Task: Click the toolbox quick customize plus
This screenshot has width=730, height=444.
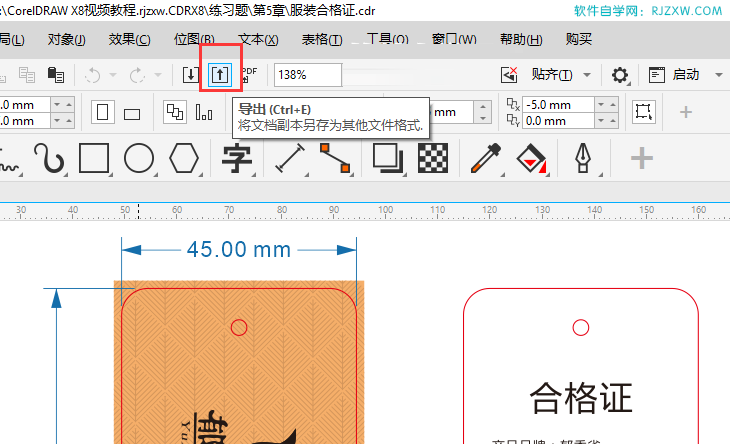Action: point(642,158)
